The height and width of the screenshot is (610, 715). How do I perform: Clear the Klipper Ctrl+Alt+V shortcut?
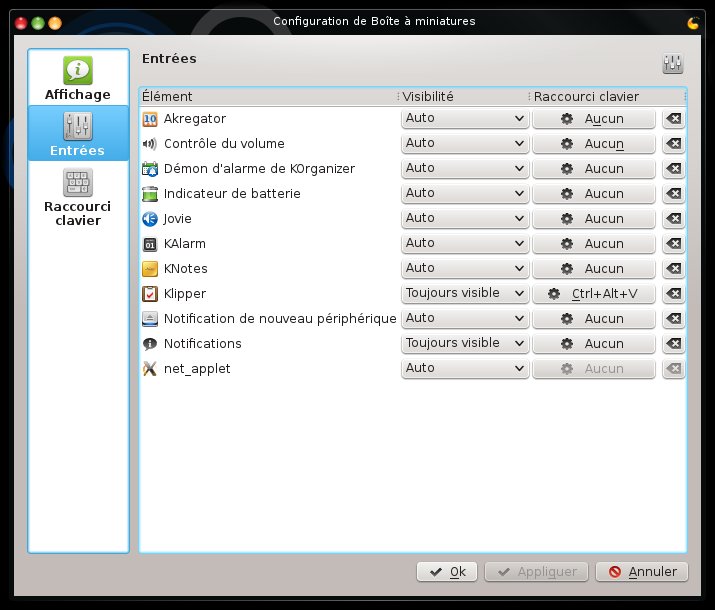click(x=674, y=294)
